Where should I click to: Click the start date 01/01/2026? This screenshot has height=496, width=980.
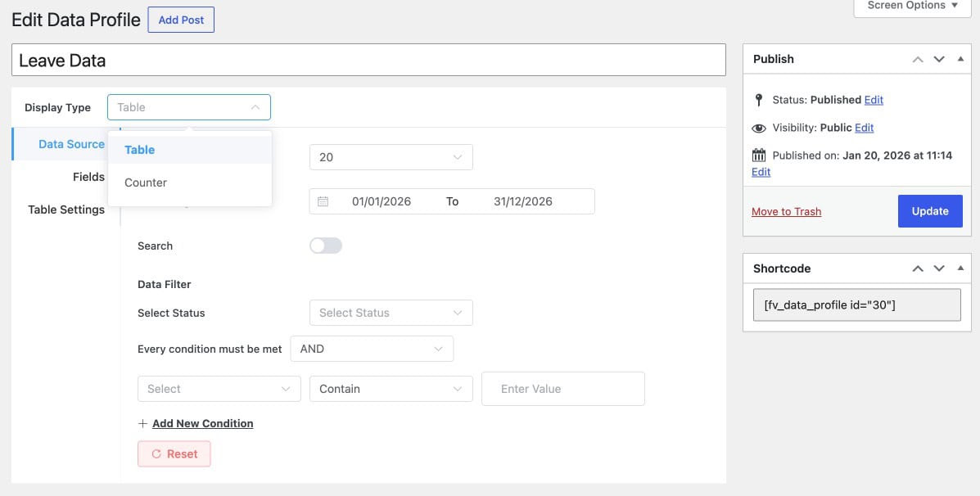[x=382, y=201]
